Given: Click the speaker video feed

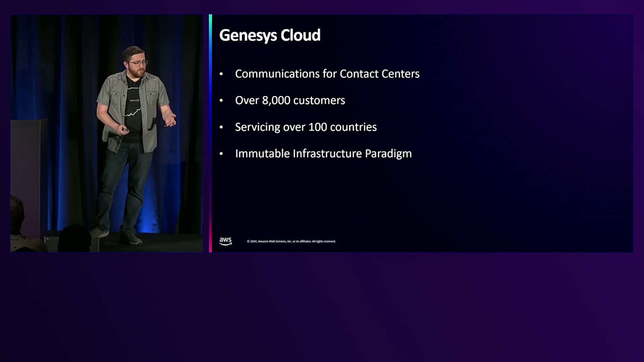Looking at the screenshot, I should tap(107, 133).
